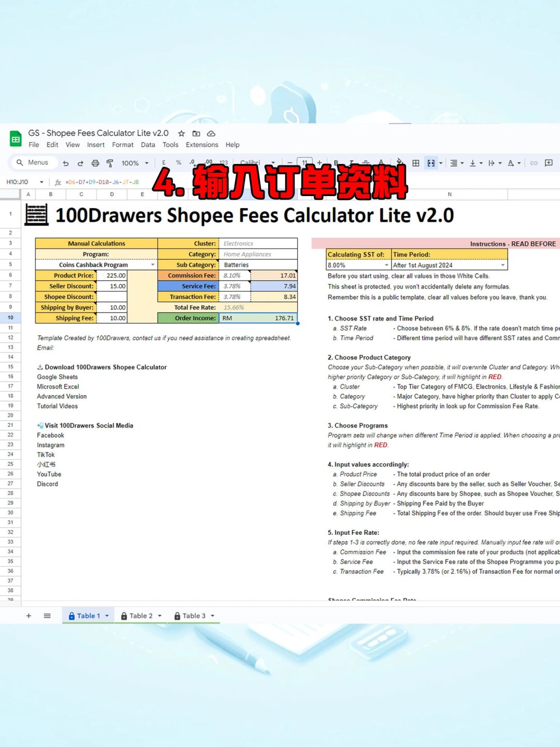The image size is (560, 747).
Task: Switch to the Table 2 sheet tab
Action: tap(141, 616)
